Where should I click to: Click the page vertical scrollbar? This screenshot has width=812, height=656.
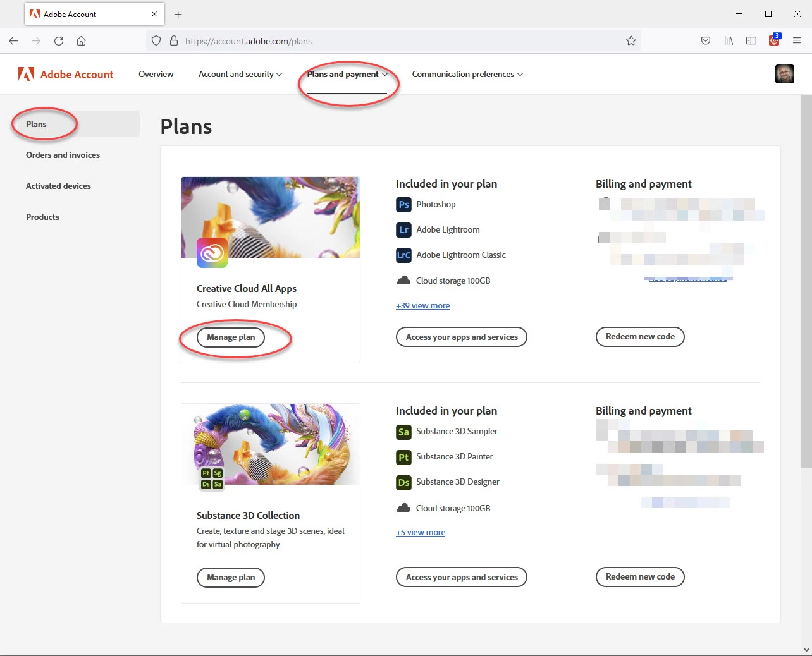[x=806, y=281]
